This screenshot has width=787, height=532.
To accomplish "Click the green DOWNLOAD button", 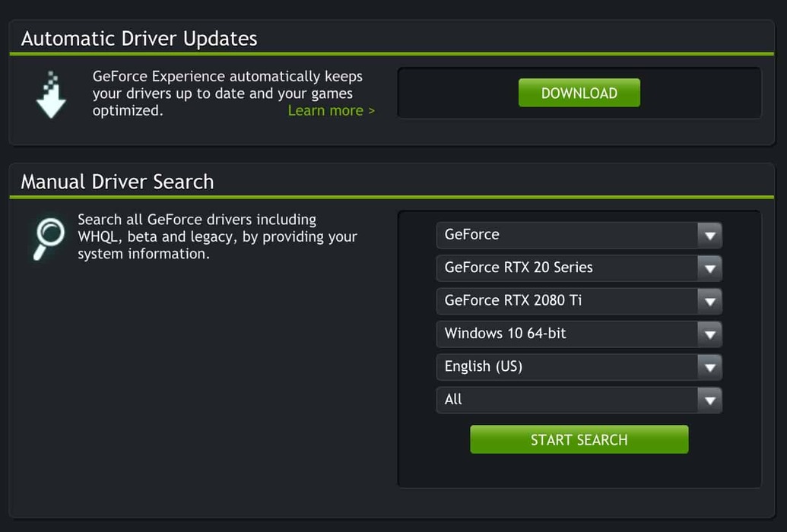I will point(579,93).
